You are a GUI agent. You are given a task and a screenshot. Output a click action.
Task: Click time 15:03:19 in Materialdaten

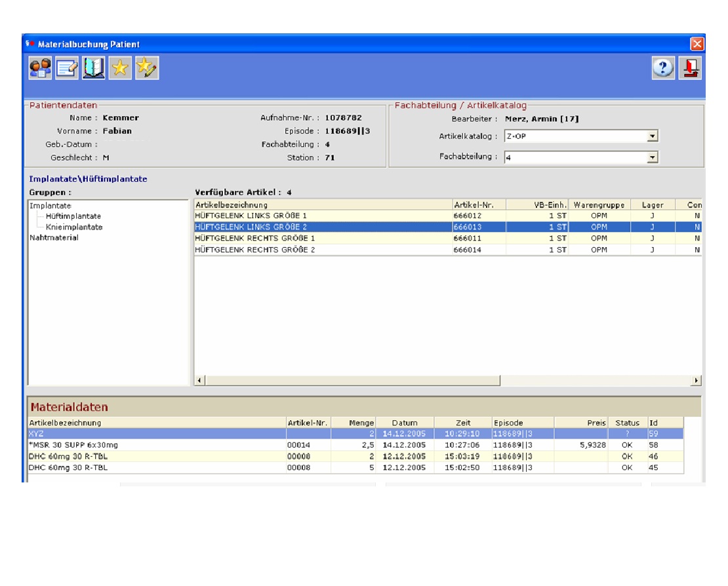[x=462, y=456]
